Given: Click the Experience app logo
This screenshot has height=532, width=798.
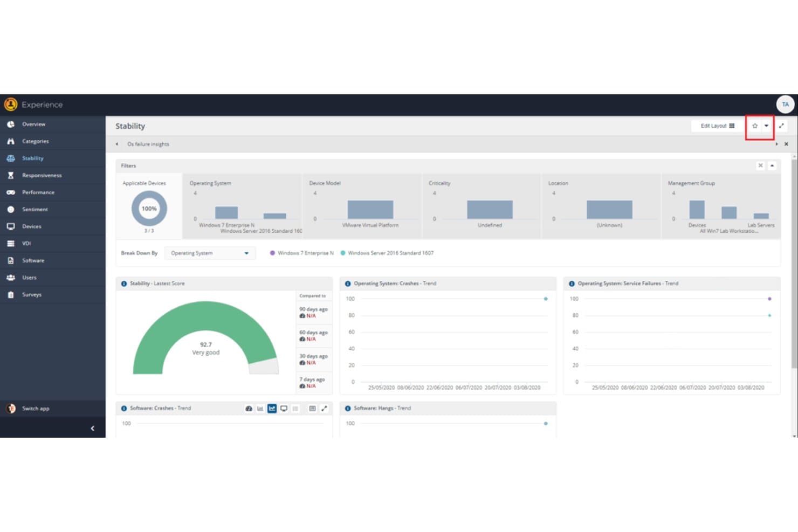Looking at the screenshot, I should (11, 105).
